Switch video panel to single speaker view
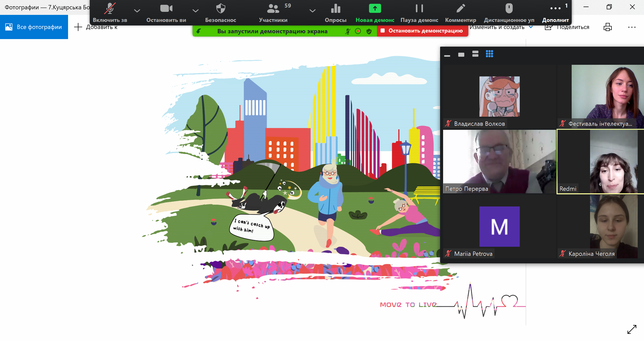644x341 pixels. click(x=461, y=54)
